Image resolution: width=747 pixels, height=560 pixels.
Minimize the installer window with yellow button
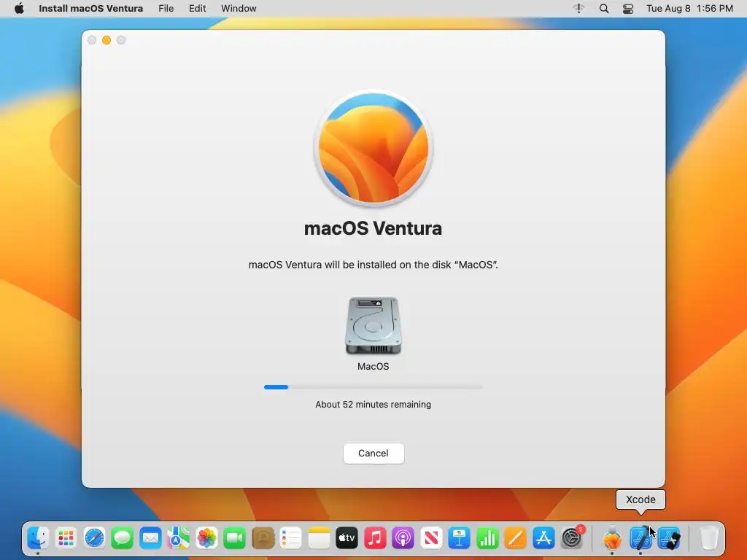point(107,41)
